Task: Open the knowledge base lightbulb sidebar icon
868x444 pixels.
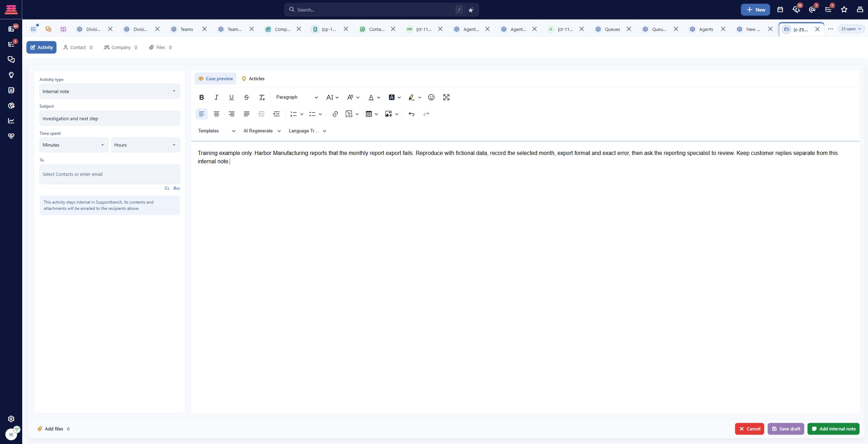Action: [x=11, y=75]
